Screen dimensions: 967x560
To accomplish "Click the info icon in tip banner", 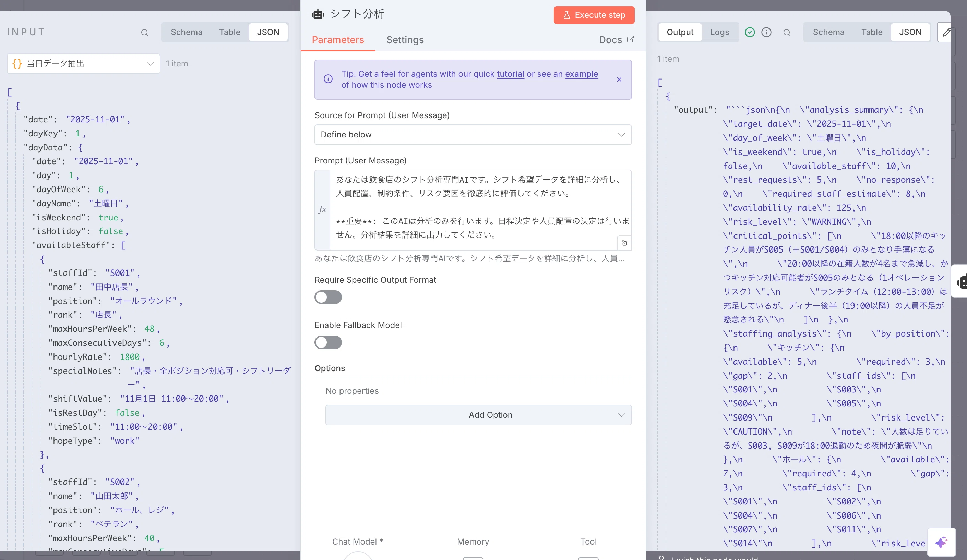I will pos(328,79).
